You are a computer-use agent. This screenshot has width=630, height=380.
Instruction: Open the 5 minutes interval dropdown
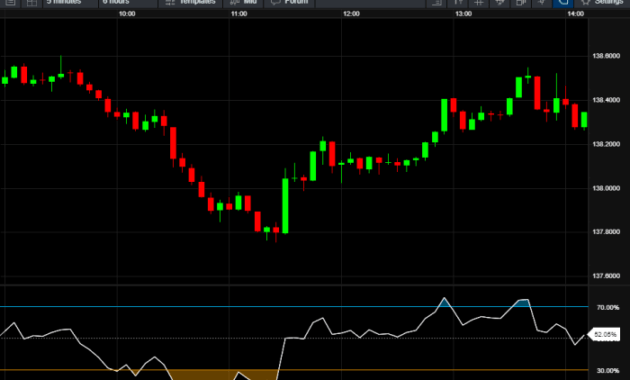[x=70, y=2]
